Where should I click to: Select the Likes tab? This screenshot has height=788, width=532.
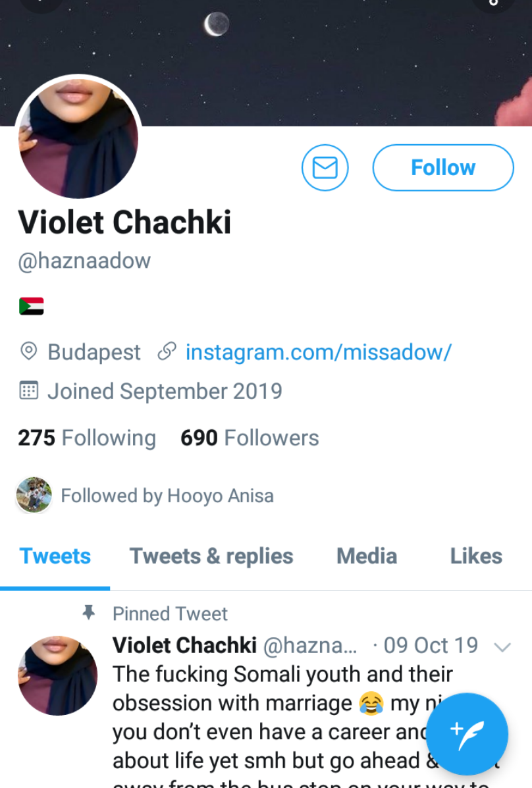coord(476,556)
